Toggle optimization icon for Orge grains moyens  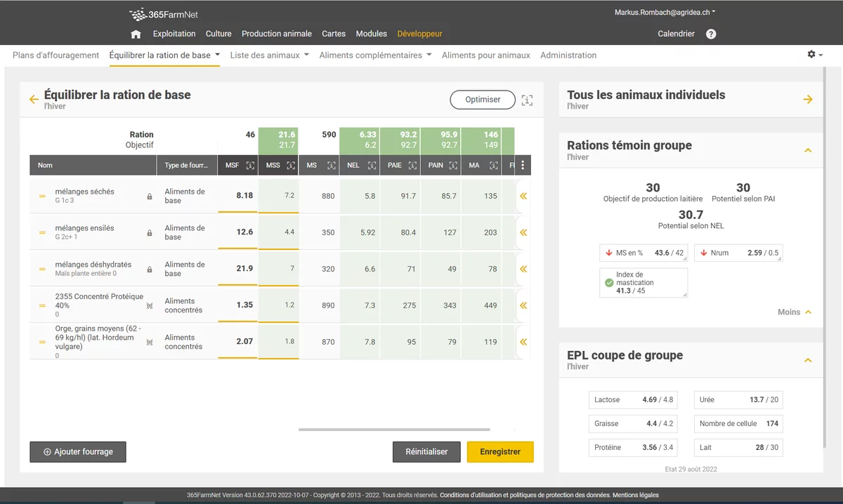[x=150, y=343]
